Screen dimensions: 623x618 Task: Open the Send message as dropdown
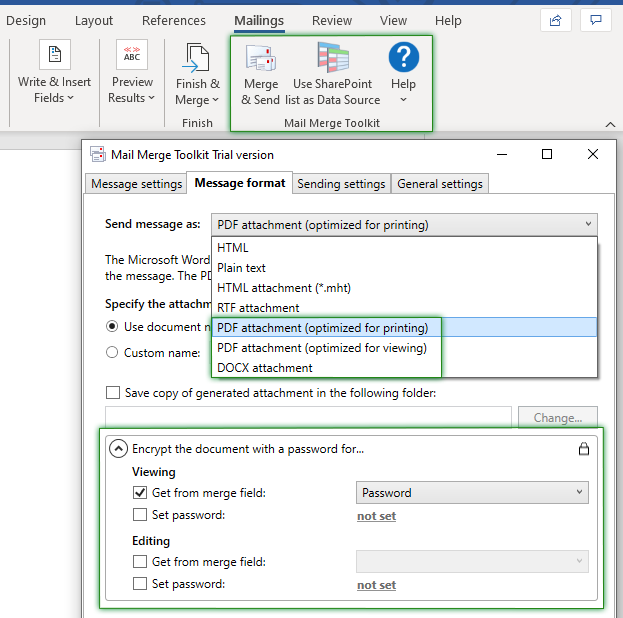[x=404, y=225]
